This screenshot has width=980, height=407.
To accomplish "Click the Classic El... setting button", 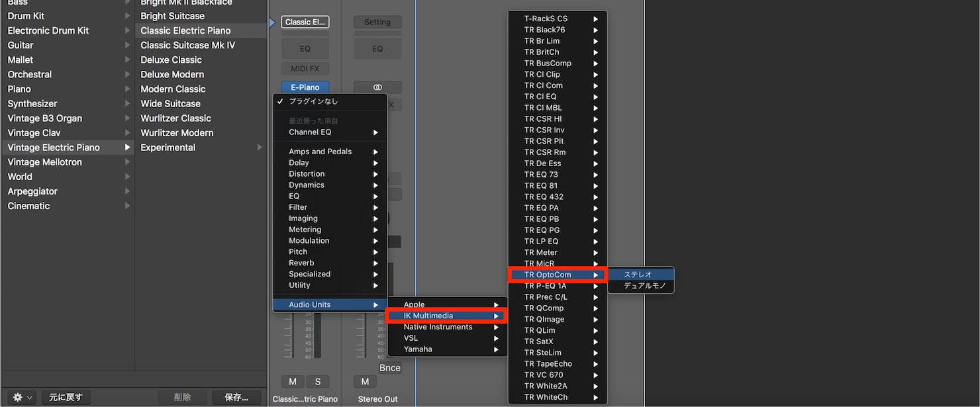I will point(305,22).
